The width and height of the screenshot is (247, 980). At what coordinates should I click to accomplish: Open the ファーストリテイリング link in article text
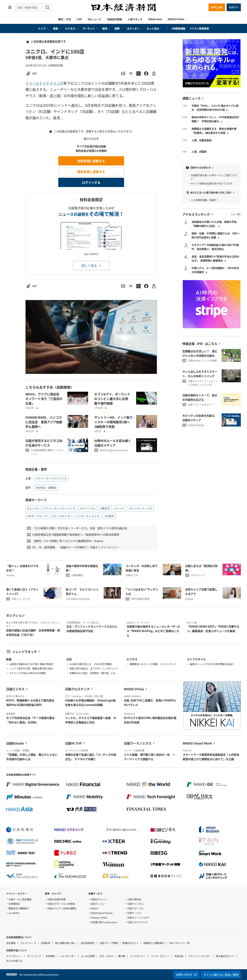(44, 83)
